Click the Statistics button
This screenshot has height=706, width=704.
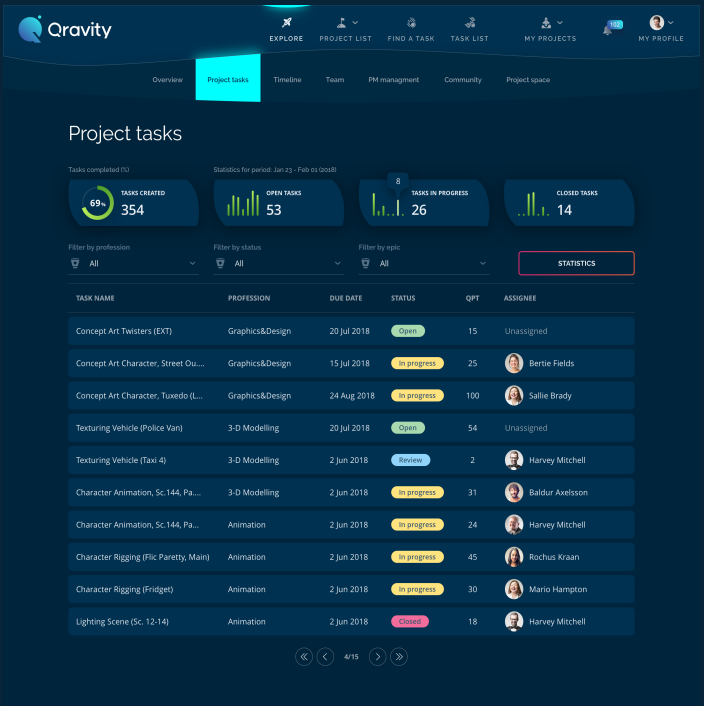576,263
